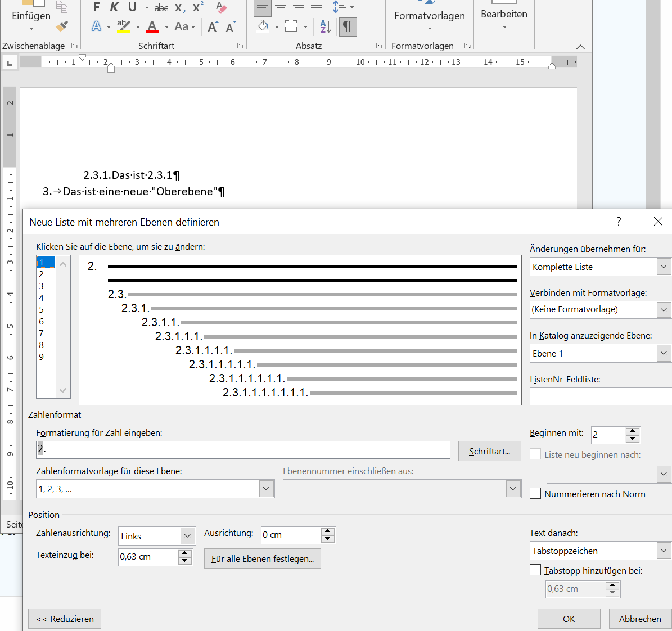Increase font size with the larger A icon
This screenshot has height=631, width=672.
point(213,27)
